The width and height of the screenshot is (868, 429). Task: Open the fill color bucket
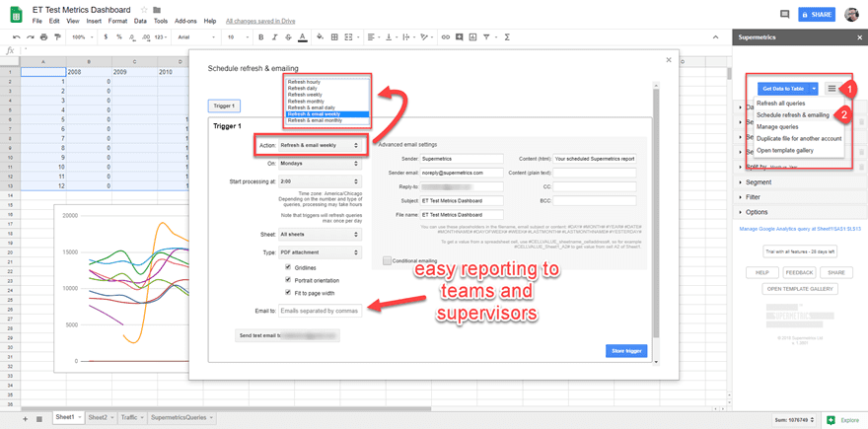tap(320, 37)
